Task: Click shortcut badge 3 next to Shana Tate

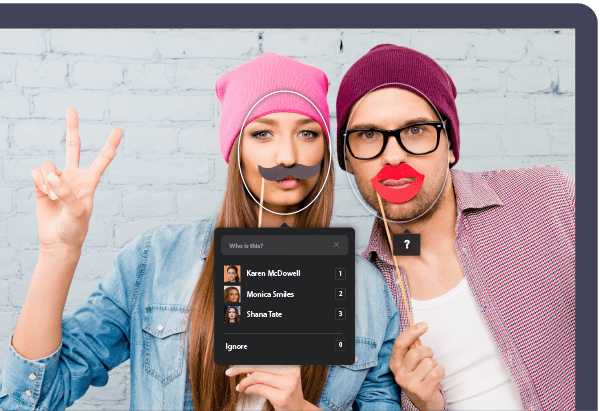Action: click(x=340, y=314)
